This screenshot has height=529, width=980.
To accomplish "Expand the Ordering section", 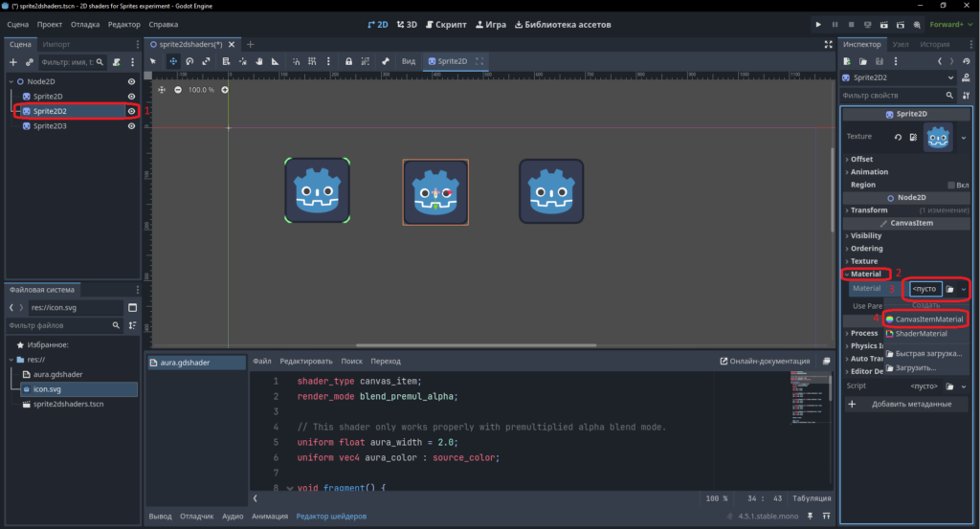I will (866, 249).
